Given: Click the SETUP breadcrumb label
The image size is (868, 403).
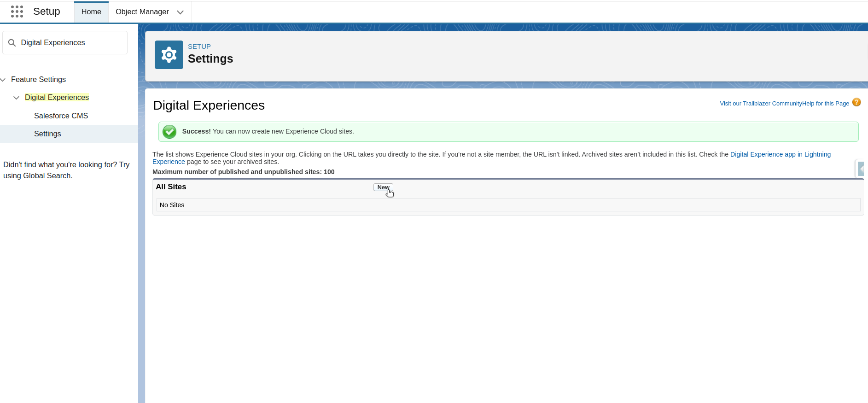Looking at the screenshot, I should point(199,47).
